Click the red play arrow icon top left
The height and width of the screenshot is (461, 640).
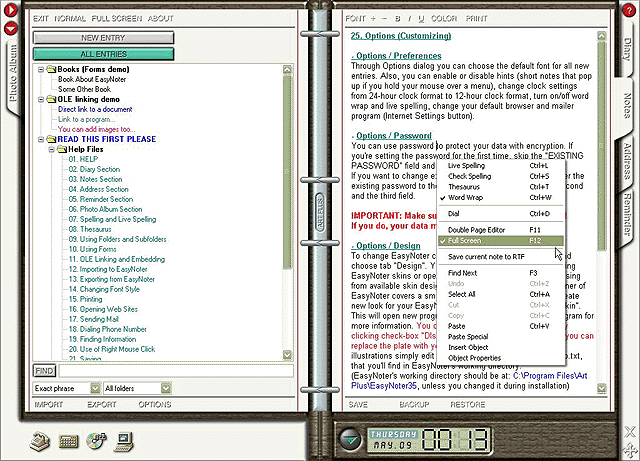point(11,10)
